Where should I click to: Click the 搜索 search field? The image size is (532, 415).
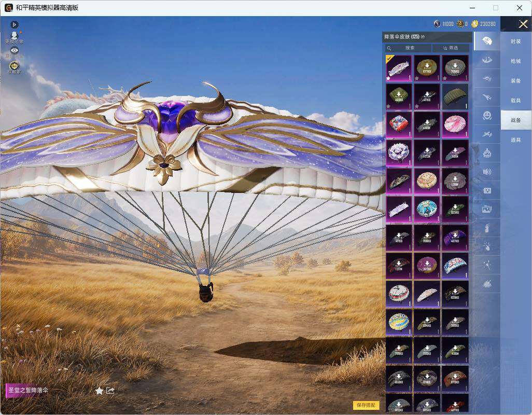408,48
